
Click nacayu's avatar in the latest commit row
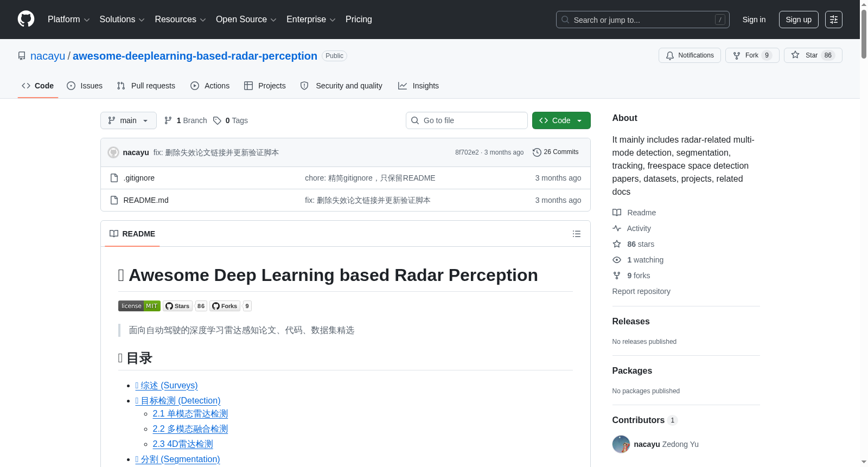coord(113,152)
